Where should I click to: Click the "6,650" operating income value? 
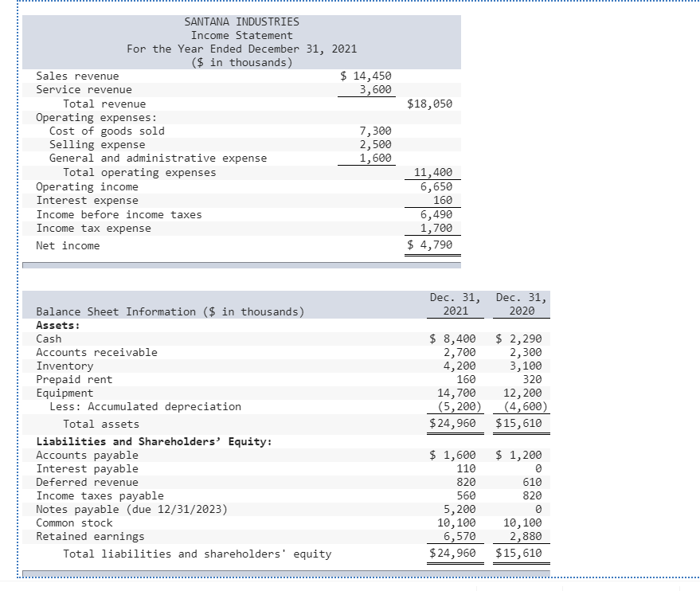click(x=436, y=187)
